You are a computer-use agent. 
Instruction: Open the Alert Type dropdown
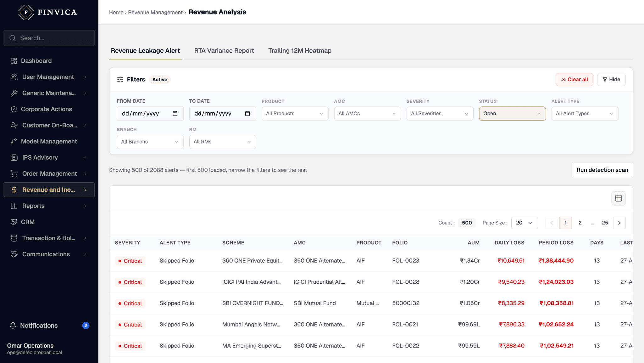585,114
